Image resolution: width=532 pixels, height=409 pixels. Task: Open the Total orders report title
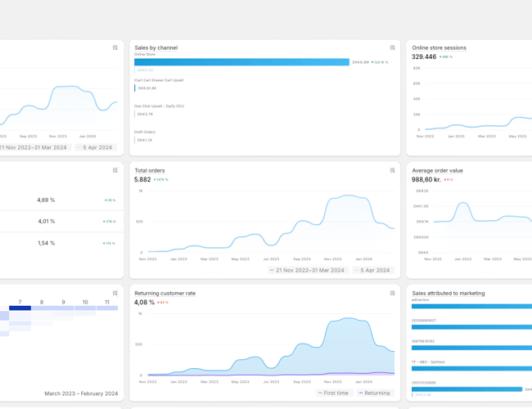[150, 170]
